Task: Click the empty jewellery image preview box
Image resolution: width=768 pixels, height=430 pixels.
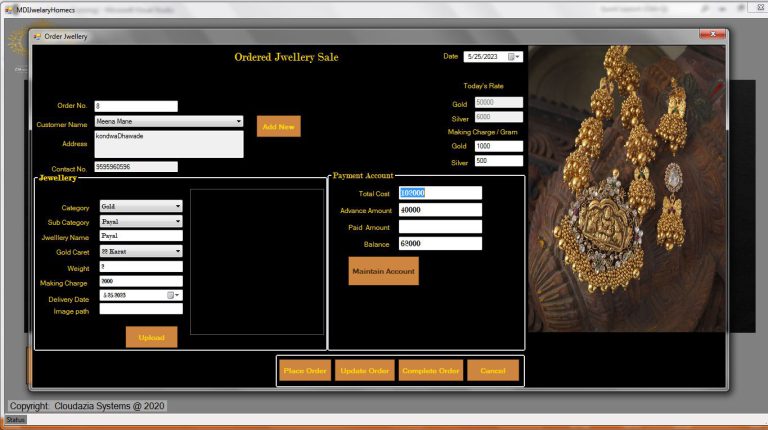Action: [x=257, y=262]
